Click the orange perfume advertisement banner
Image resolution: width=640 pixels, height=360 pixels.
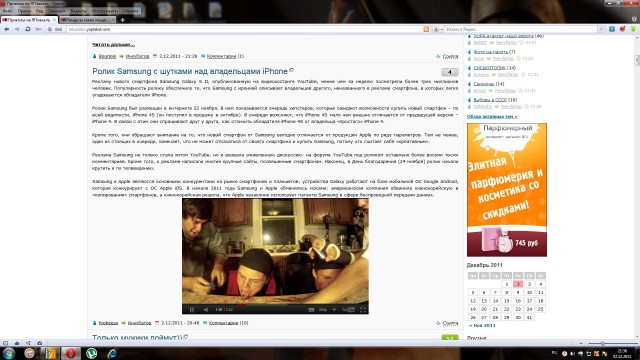(507, 190)
